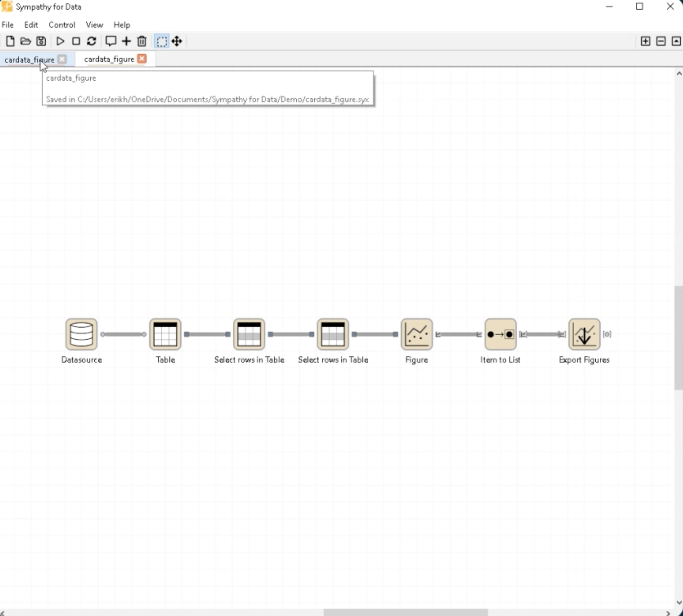Delete selection with the trash icon
Image resolution: width=683 pixels, height=616 pixels.
[x=142, y=41]
